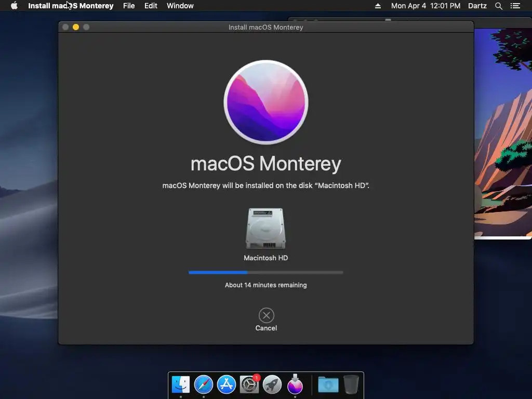
Task: Click the installer window title bar text
Action: pyautogui.click(x=265, y=27)
